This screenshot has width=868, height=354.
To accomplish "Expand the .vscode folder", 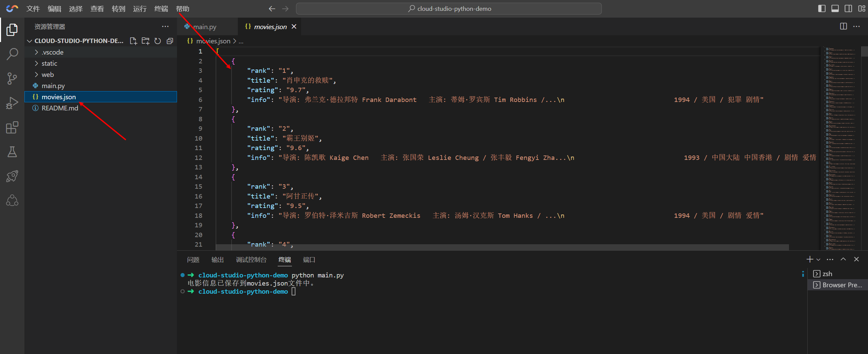I will click(52, 52).
